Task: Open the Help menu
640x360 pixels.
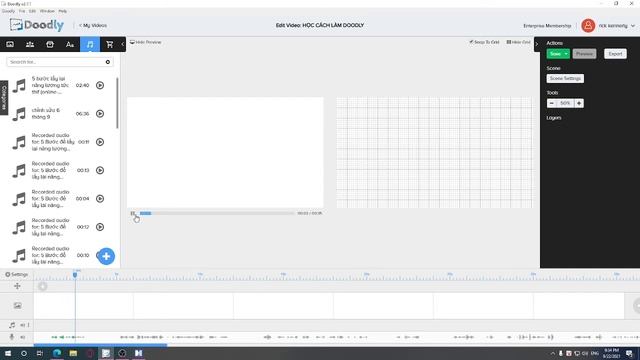Action: point(62,11)
